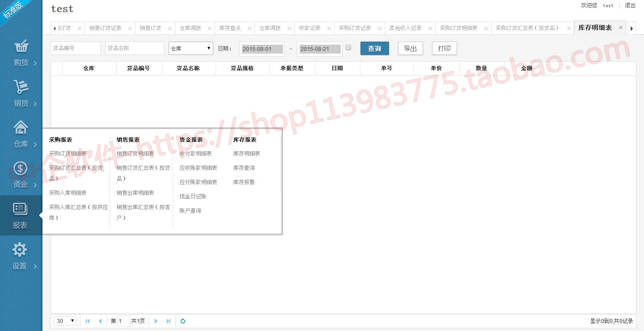Open 账户查询 from the reports flyout
The image size is (644, 331).
coord(191,211)
